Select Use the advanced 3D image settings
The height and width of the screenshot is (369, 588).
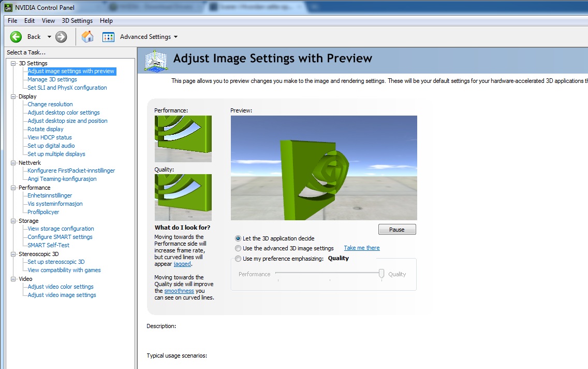coord(238,248)
